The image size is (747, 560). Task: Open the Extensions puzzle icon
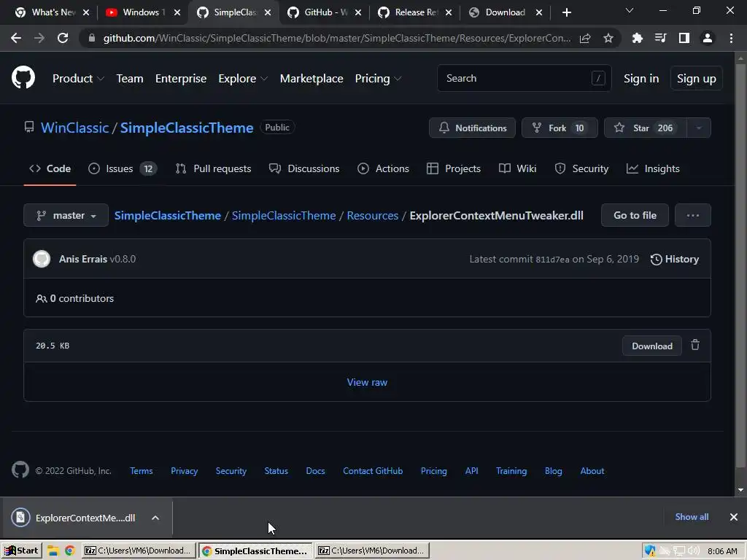point(637,38)
